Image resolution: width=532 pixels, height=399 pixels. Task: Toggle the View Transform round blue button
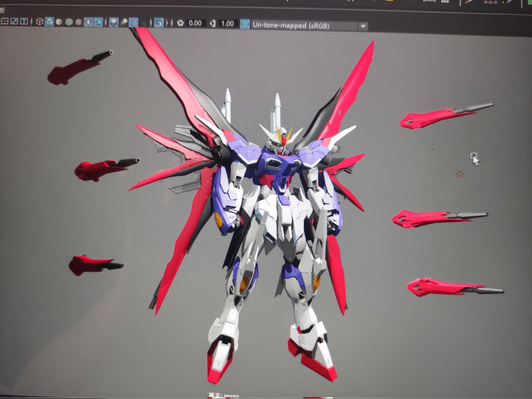click(x=245, y=24)
